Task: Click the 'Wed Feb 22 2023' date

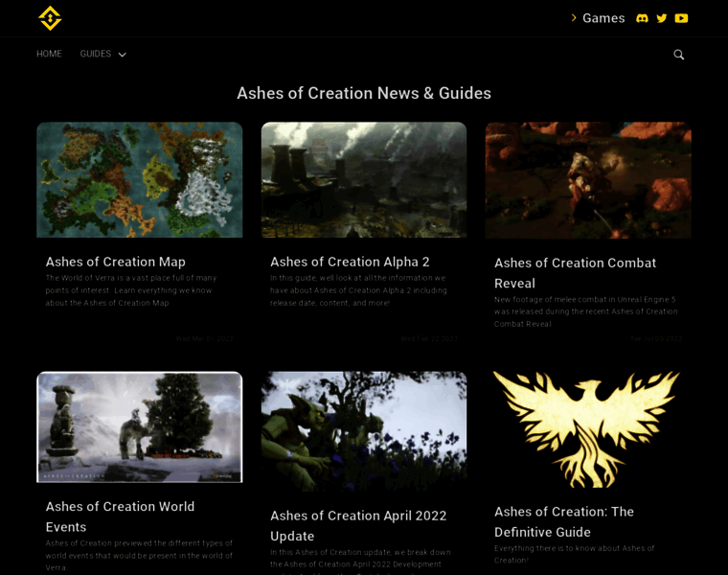Action: pyautogui.click(x=429, y=338)
